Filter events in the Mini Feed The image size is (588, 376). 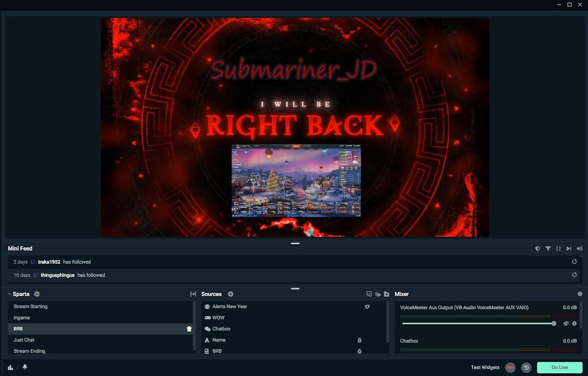coord(548,249)
